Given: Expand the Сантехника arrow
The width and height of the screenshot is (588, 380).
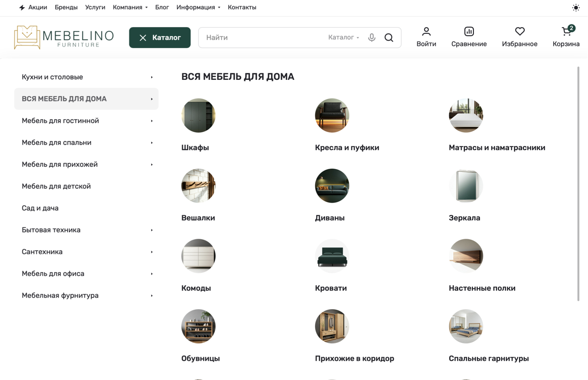Looking at the screenshot, I should (x=152, y=252).
